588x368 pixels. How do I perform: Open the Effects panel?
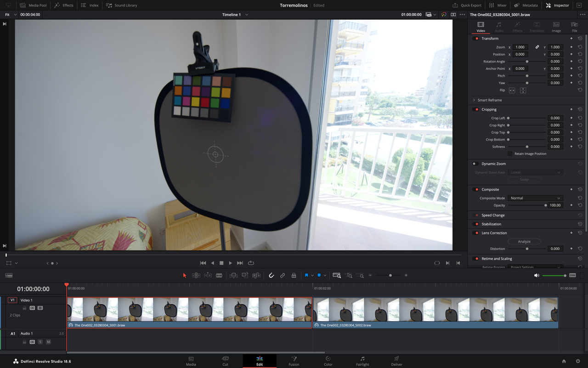[x=64, y=6]
